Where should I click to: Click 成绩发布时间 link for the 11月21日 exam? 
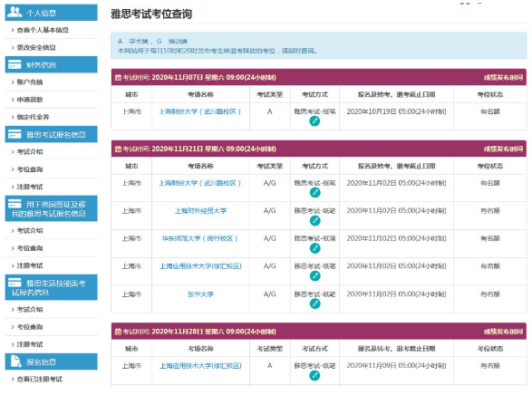point(503,149)
